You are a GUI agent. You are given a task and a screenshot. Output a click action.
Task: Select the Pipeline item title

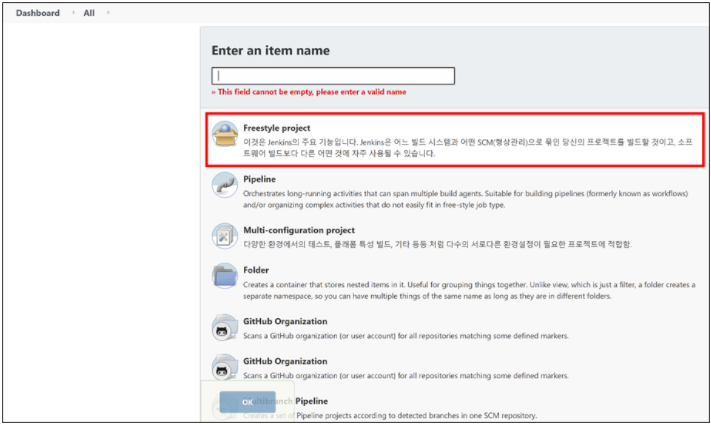[259, 179]
